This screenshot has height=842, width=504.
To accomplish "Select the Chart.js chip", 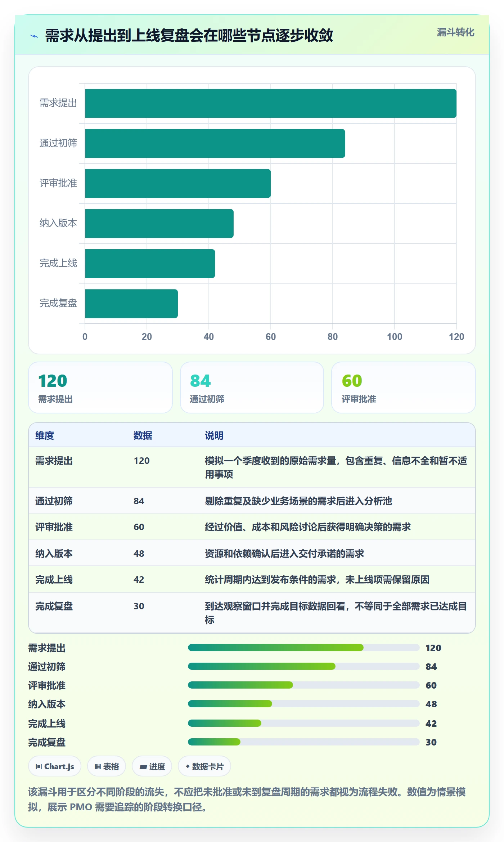I will (55, 766).
